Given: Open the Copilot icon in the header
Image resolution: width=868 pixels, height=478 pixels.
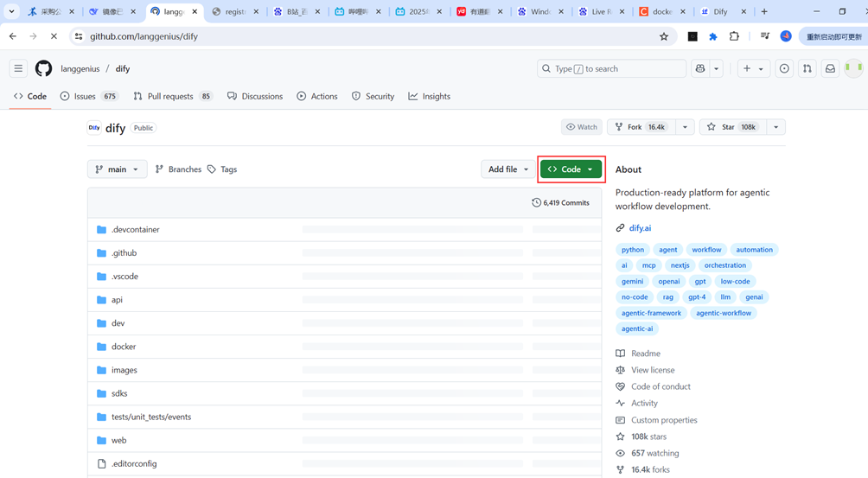Looking at the screenshot, I should (700, 68).
